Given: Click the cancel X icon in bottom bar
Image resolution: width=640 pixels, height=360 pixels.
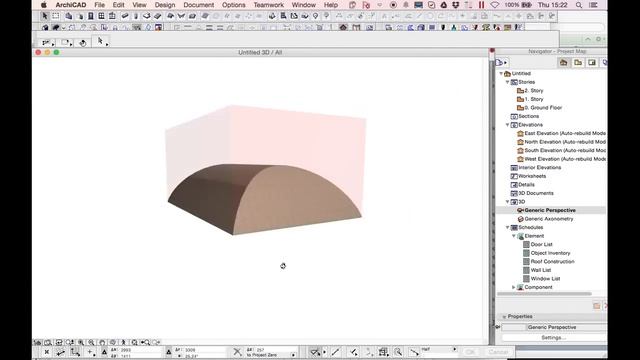Looking at the screenshot, I should pos(47,352).
